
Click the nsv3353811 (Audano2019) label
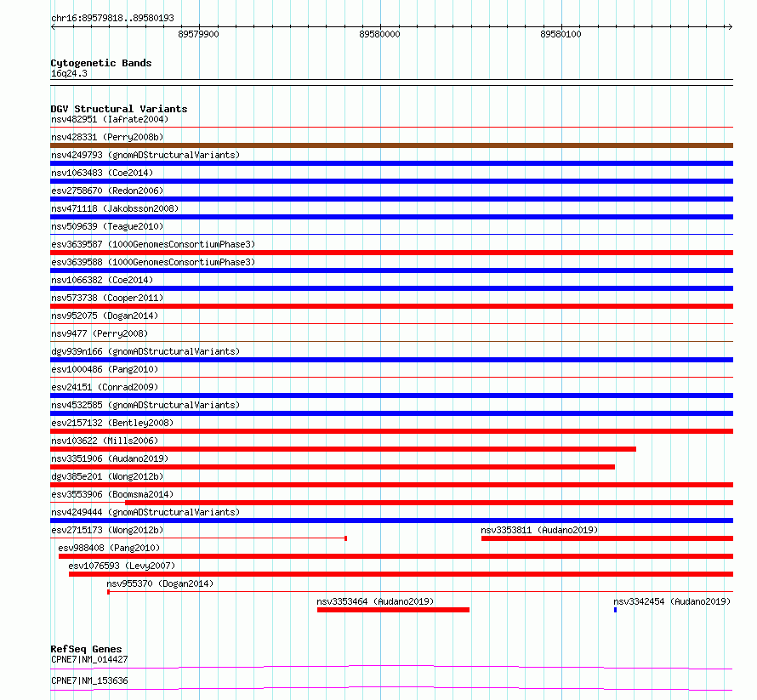tap(539, 530)
